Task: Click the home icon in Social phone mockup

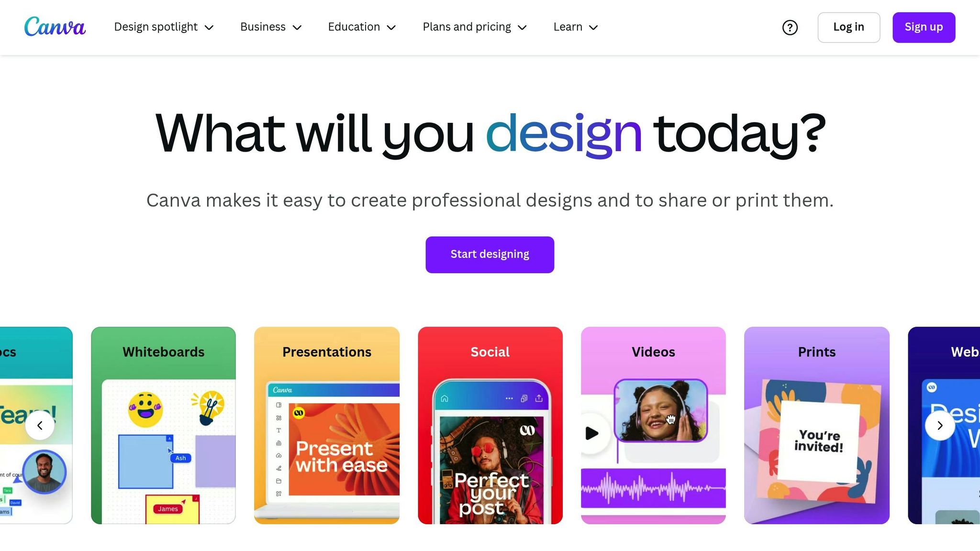Action: [445, 398]
